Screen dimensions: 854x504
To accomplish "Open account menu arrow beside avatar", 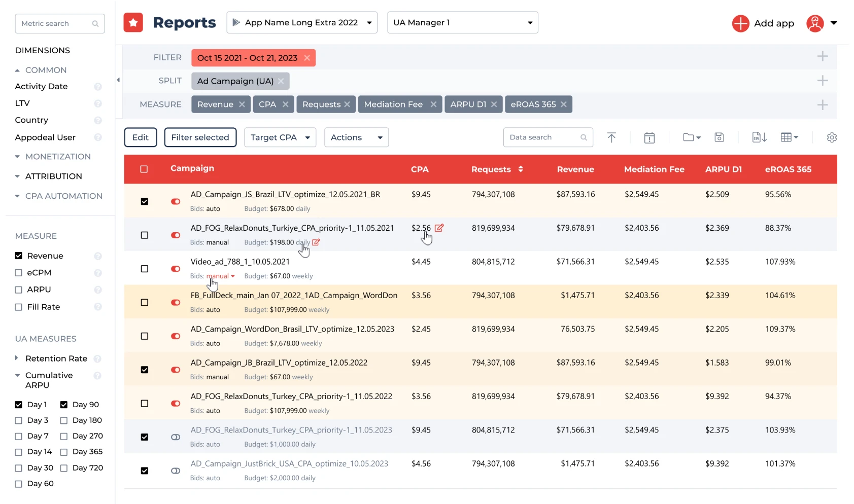I will click(x=834, y=23).
